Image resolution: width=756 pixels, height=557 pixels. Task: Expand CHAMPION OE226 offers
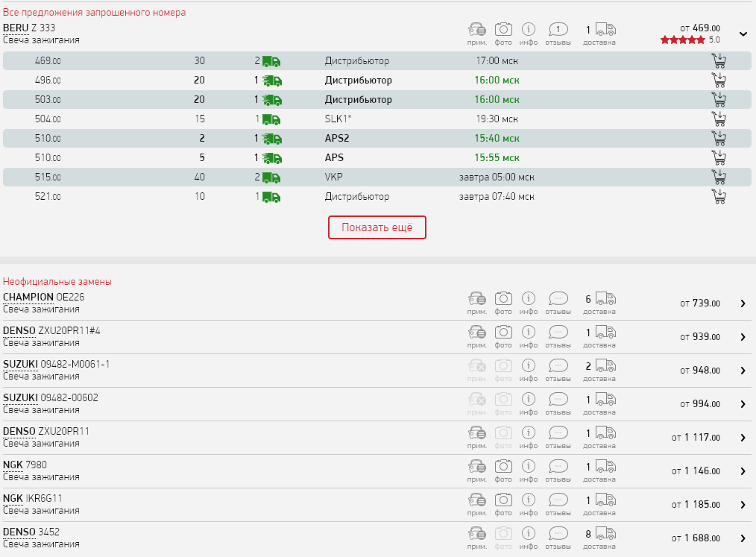point(743,303)
